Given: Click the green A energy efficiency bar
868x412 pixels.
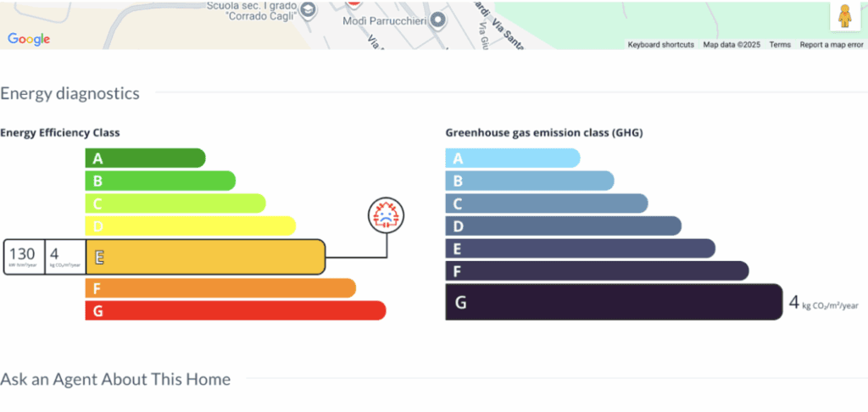Looking at the screenshot, I should 145,159.
